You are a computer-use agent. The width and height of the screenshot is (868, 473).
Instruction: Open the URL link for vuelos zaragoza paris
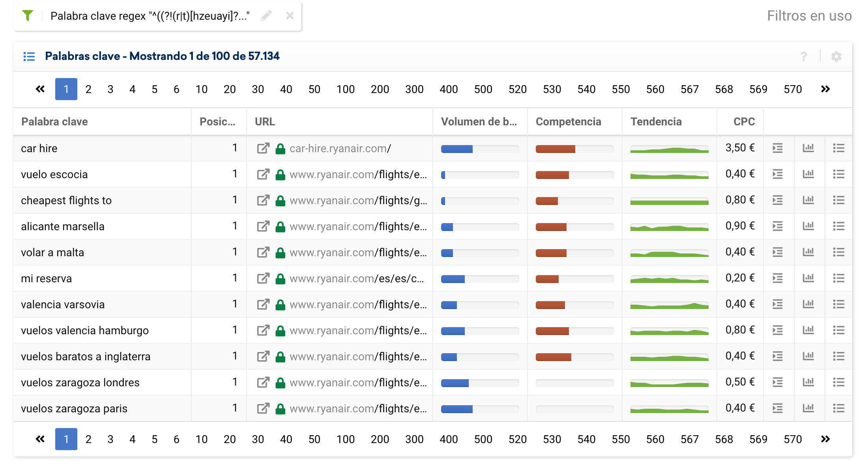point(358,409)
